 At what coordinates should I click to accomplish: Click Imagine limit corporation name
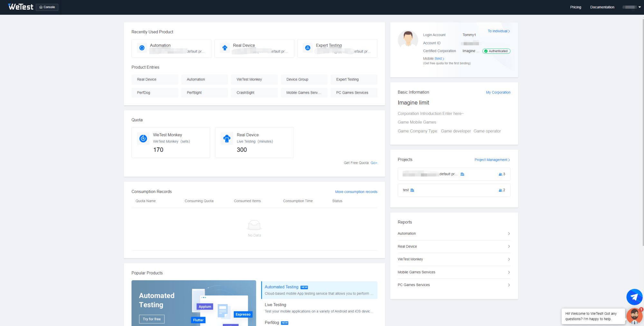(x=413, y=103)
